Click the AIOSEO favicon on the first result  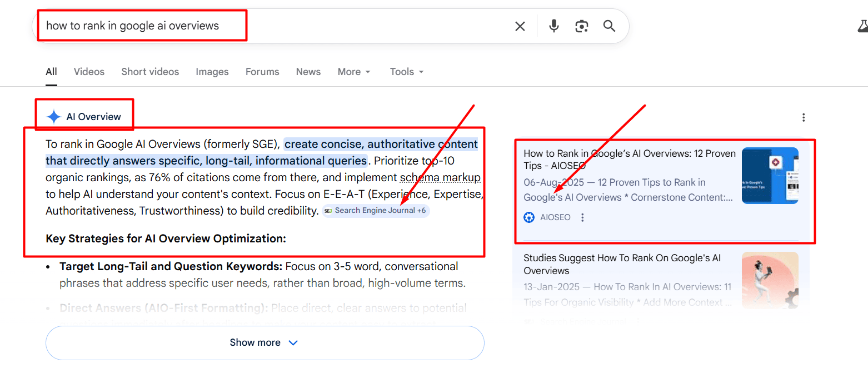coord(528,217)
